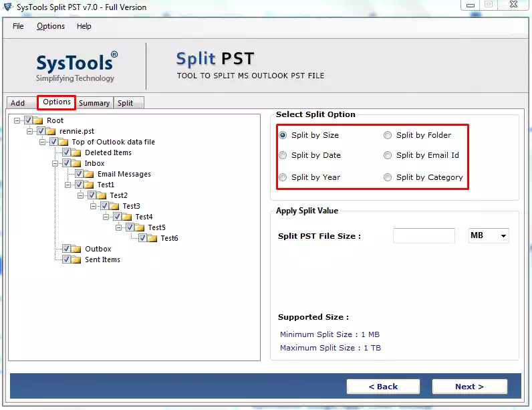Click the Email Messages folder icon
Viewport: 532px width, 410px height.
[89, 174]
